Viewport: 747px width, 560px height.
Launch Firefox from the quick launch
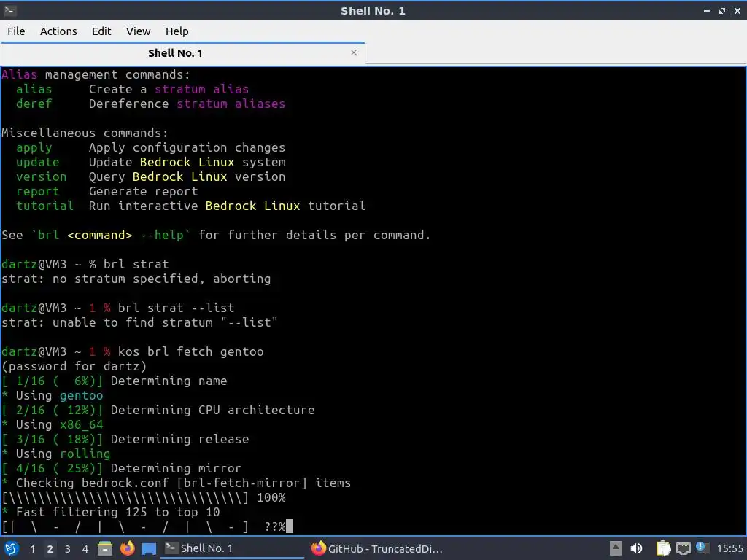click(127, 548)
